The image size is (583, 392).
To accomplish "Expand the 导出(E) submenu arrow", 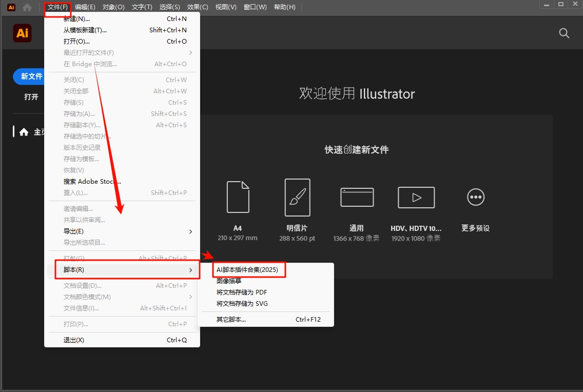I will [190, 231].
